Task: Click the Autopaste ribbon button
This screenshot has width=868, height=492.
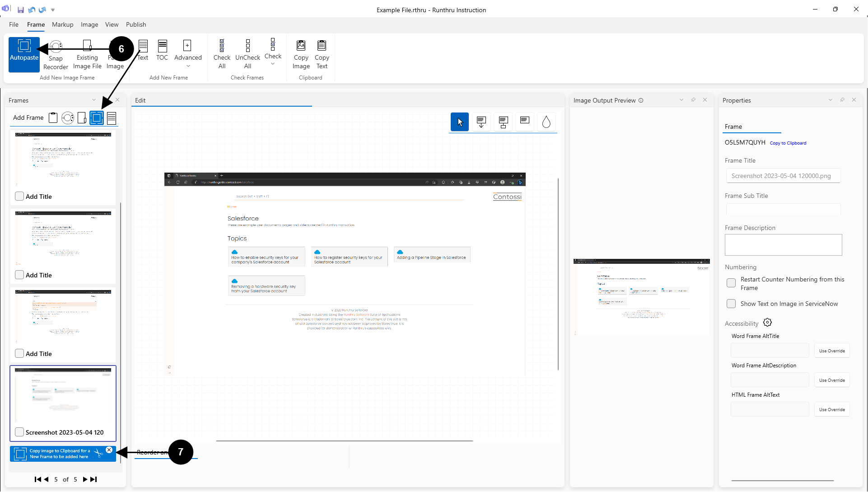Action: [24, 54]
